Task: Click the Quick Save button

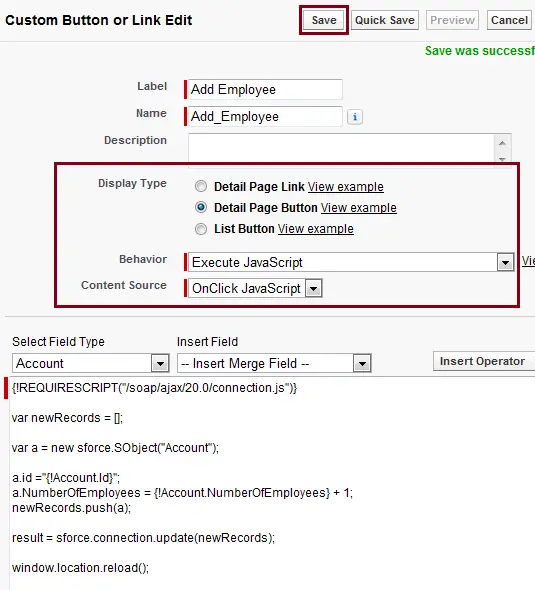Action: (x=385, y=20)
